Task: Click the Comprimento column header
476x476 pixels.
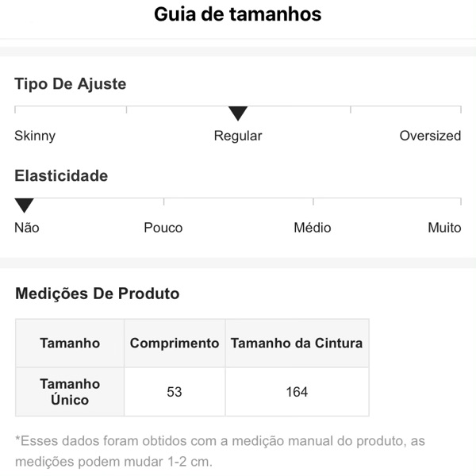Action: pyautogui.click(x=175, y=344)
